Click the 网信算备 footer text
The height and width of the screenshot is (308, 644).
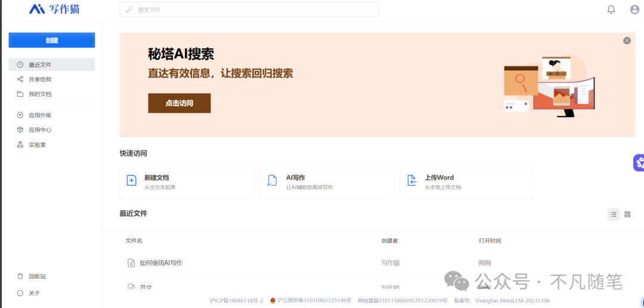(402, 301)
